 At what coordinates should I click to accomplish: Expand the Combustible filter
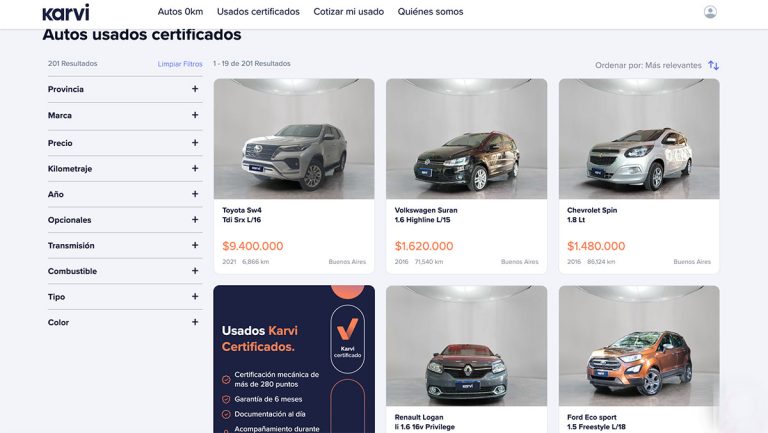[x=195, y=271]
